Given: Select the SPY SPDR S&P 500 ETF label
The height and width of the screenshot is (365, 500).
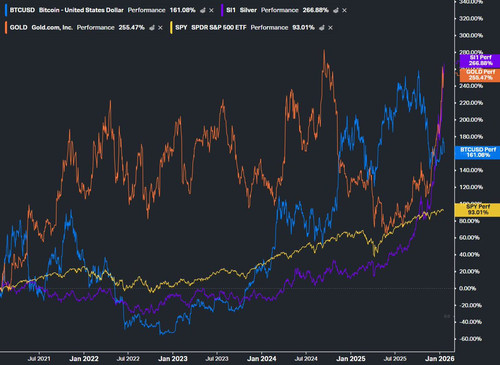Looking at the screenshot, I should [x=211, y=27].
